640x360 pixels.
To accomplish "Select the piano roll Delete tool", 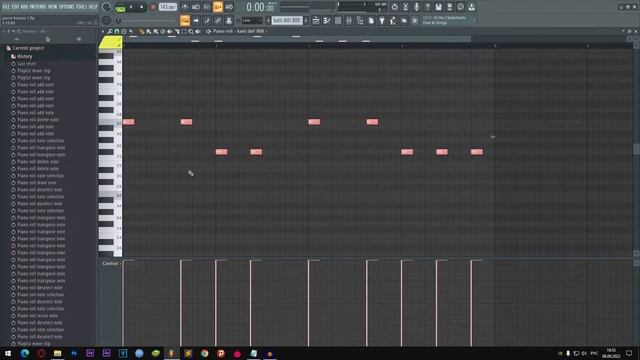I will click(x=162, y=31).
